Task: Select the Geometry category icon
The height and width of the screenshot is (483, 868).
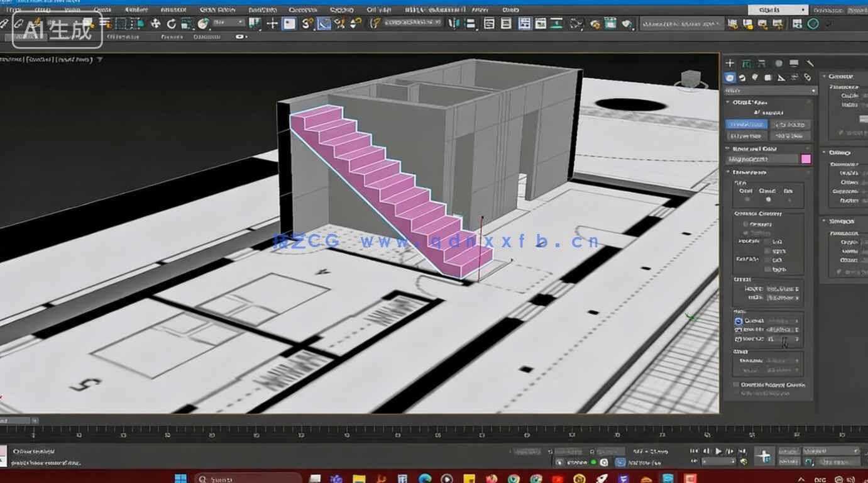Action: click(x=730, y=77)
